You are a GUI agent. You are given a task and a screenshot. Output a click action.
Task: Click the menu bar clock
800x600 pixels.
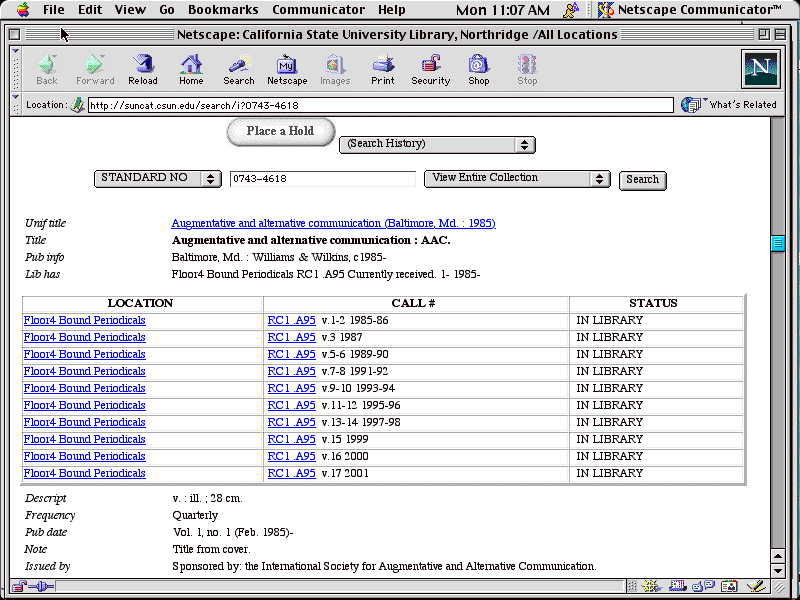(x=503, y=10)
